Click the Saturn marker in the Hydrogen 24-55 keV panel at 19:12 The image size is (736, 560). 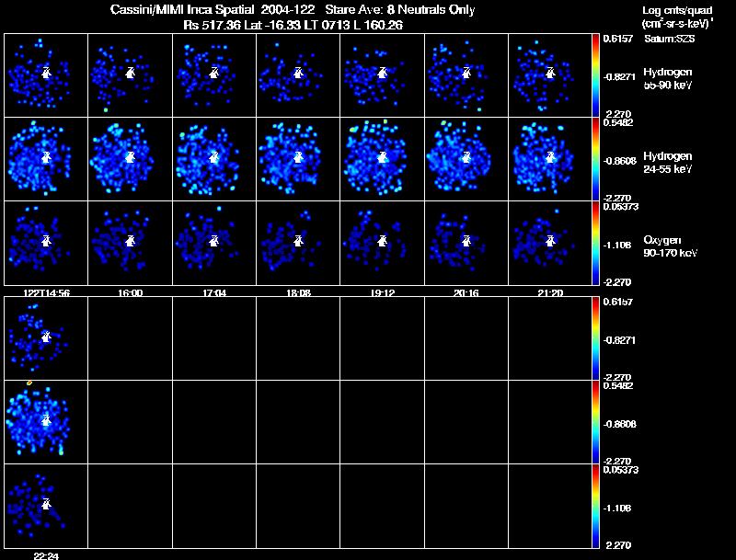coord(382,156)
